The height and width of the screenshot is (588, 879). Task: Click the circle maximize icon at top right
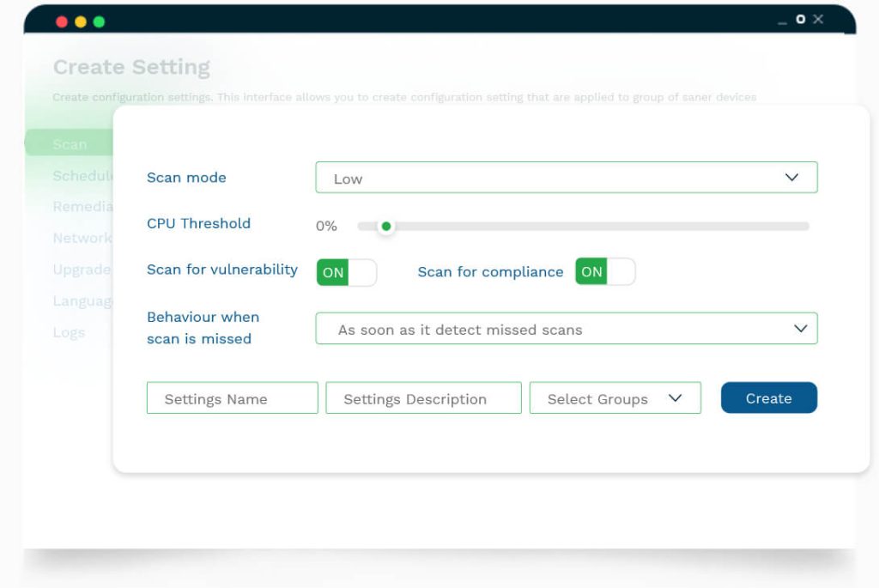coord(801,19)
